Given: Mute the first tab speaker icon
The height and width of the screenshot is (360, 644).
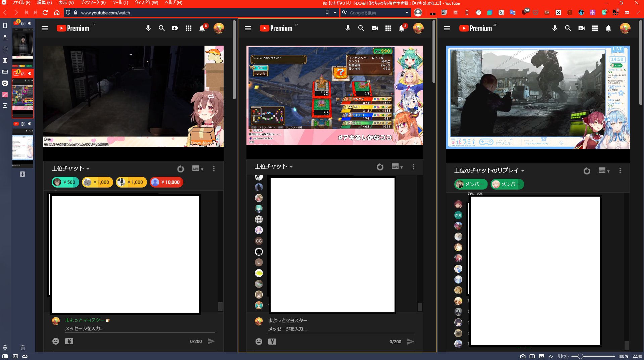Looking at the screenshot, I should point(30,23).
